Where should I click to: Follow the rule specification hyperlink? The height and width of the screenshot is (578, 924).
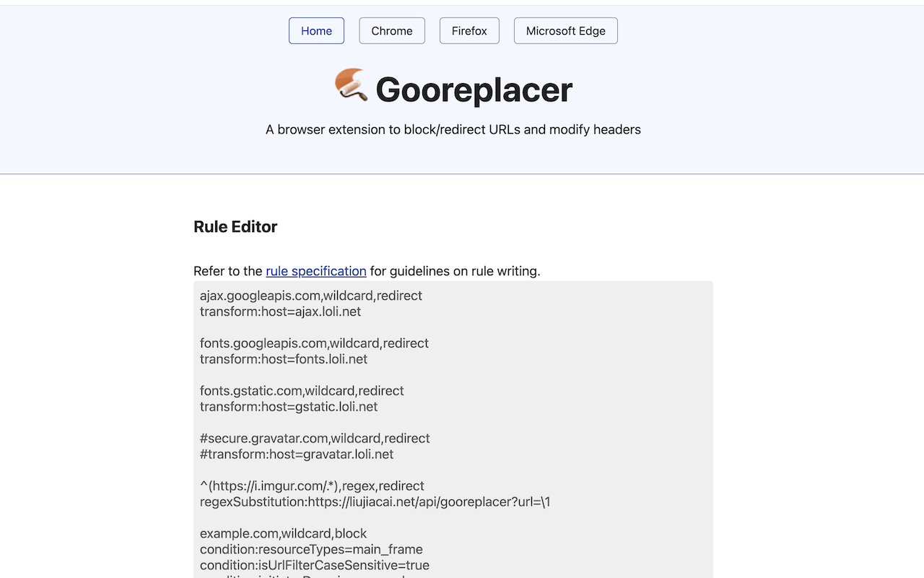315,271
